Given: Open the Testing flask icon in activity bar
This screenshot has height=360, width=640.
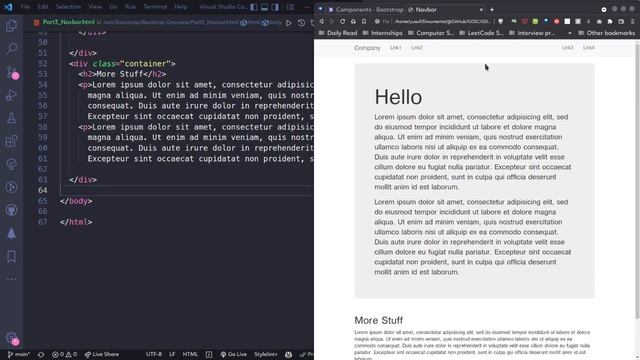Looking at the screenshot, I should coord(11,118).
